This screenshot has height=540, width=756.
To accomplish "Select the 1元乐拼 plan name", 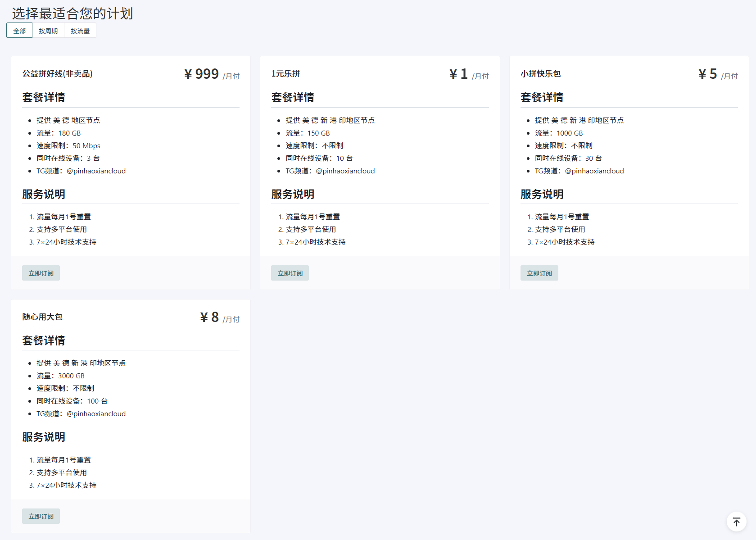I will (285, 73).
